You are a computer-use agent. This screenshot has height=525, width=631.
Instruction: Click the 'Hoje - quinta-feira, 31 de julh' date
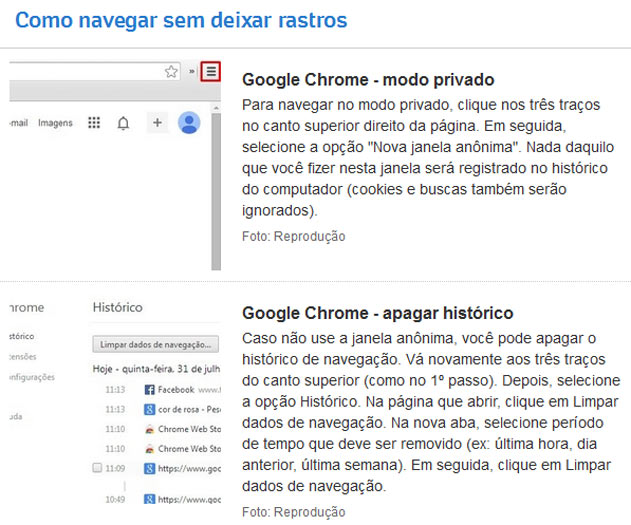(x=157, y=369)
